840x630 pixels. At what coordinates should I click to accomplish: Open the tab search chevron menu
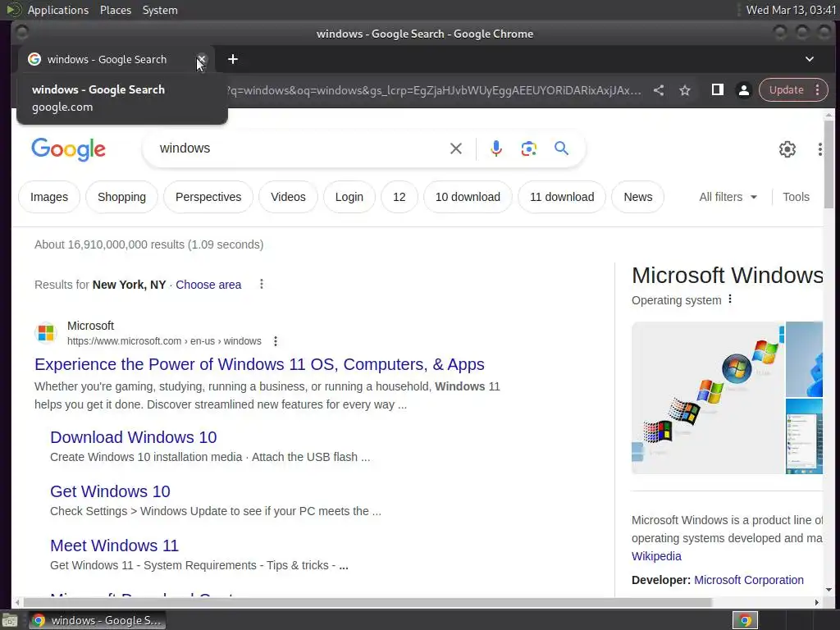(x=810, y=59)
